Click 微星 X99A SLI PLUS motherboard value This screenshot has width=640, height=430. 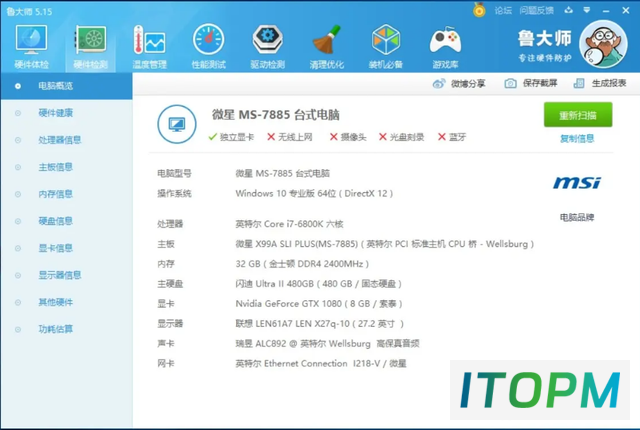384,244
